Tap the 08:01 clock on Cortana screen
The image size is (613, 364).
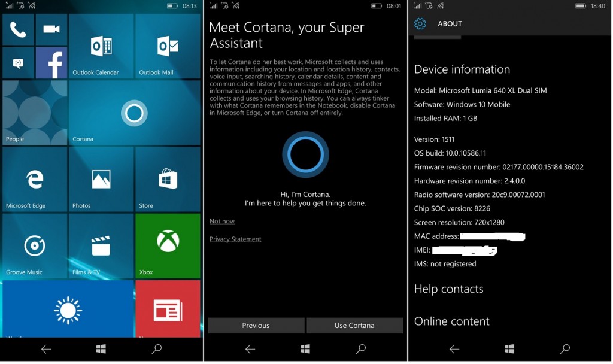(394, 6)
